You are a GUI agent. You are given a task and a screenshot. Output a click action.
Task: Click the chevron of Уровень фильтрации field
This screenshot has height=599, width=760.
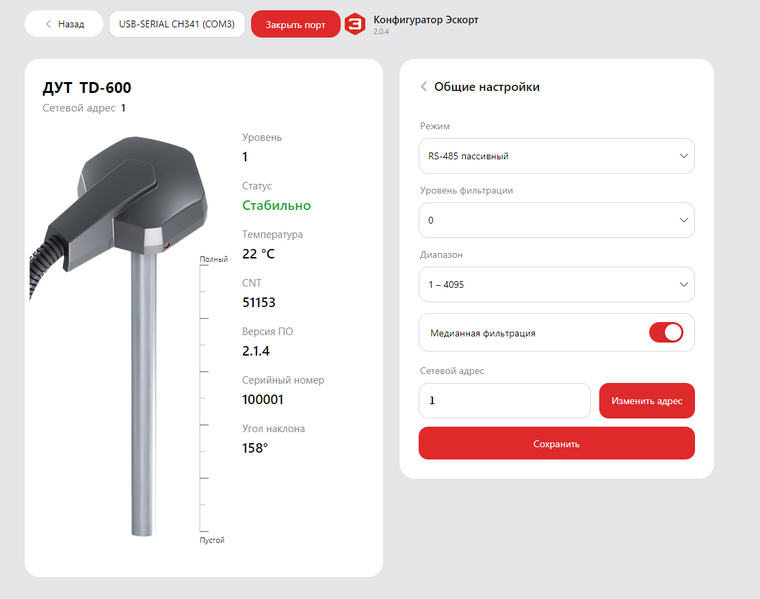tap(683, 220)
